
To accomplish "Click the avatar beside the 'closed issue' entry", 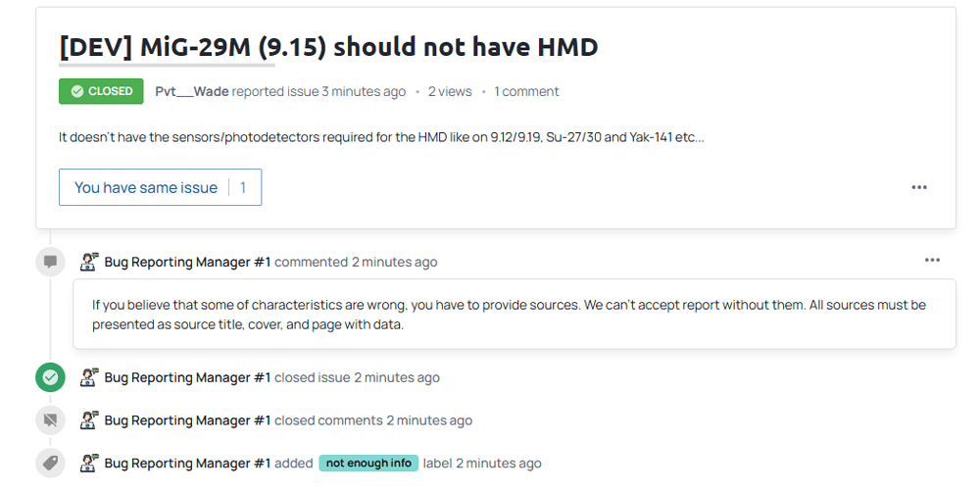I will (x=89, y=377).
